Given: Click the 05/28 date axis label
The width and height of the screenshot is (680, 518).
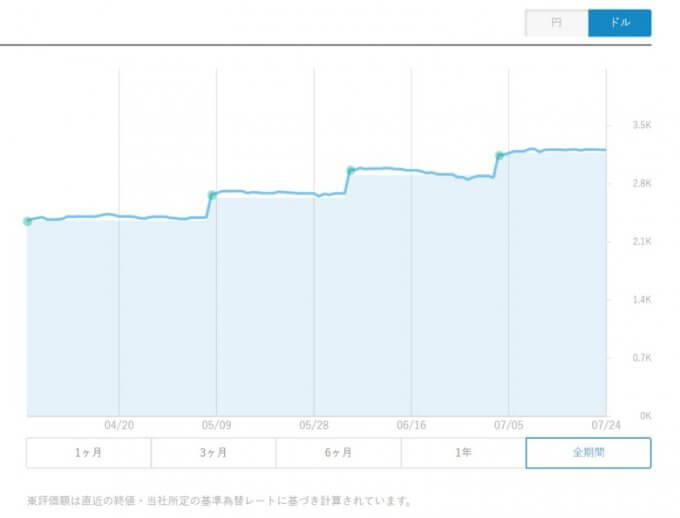Looking at the screenshot, I should coord(314,425).
